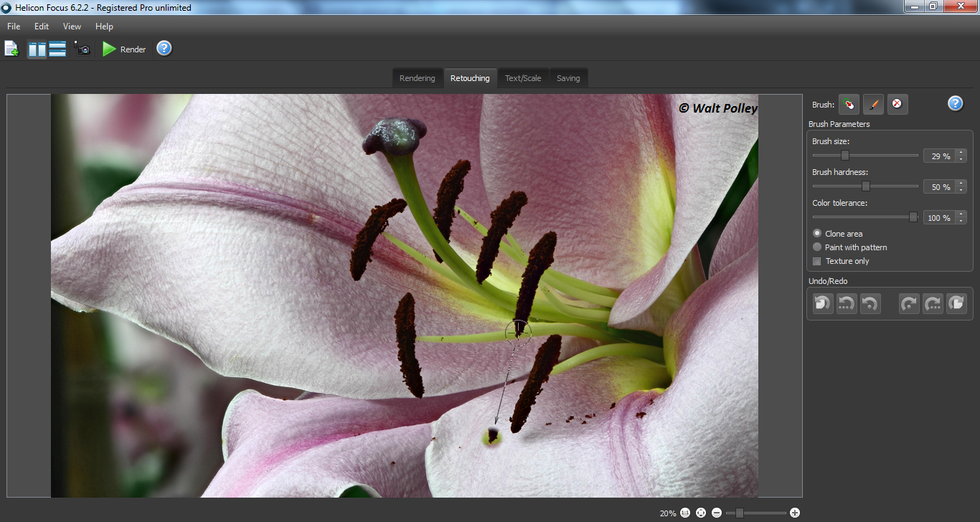Select the paint brush retouching tool
980x522 pixels.
pyautogui.click(x=873, y=104)
